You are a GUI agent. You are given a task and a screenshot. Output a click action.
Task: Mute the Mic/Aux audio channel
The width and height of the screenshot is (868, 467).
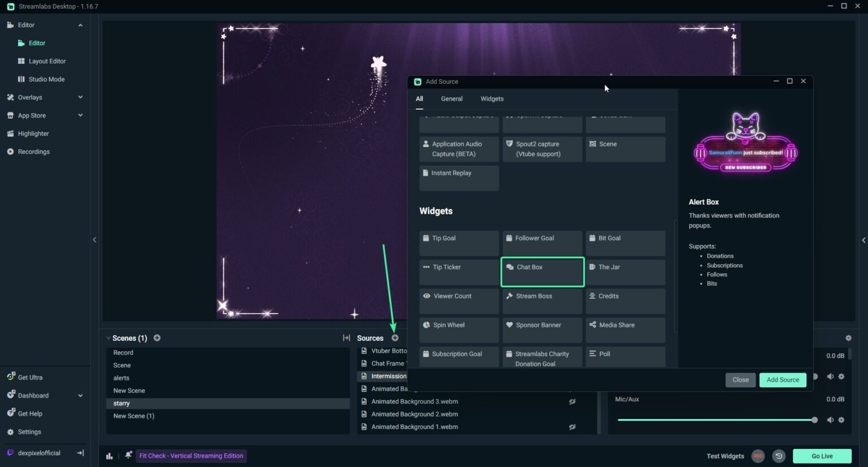click(830, 420)
